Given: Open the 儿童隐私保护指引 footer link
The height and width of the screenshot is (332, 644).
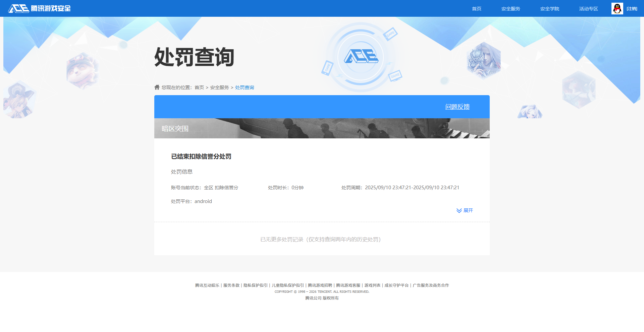Looking at the screenshot, I should tap(287, 285).
